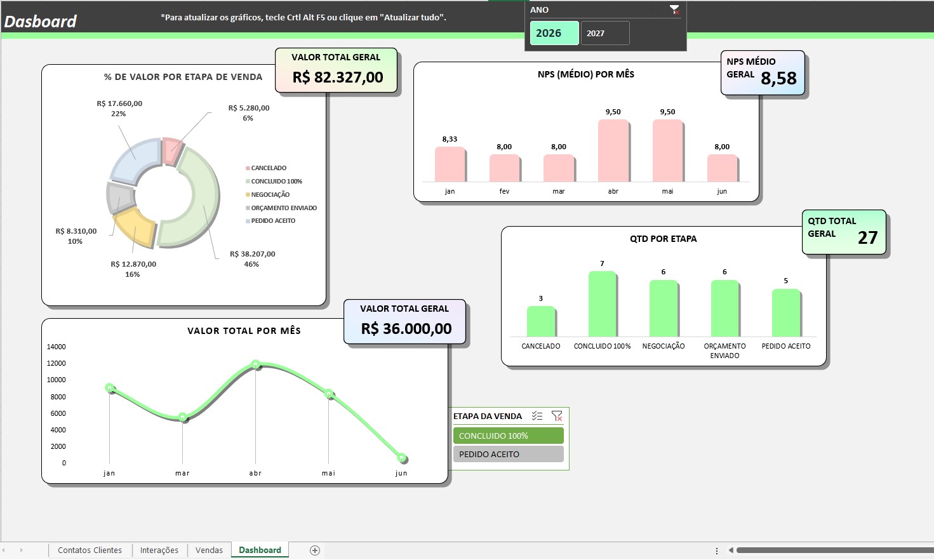The height and width of the screenshot is (560, 934).
Task: Toggle CONCLUIDO 100% in the ETAPA slicer
Action: (508, 436)
